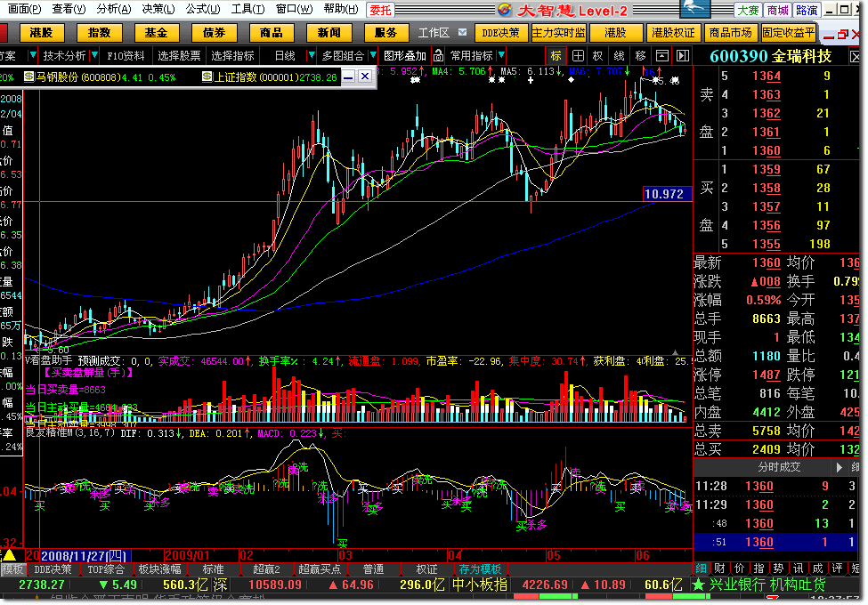Select the 模板 template tab
868x605 pixels.
12,569
